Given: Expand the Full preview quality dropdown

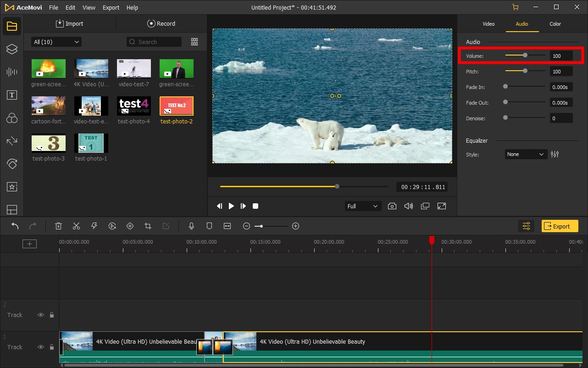Looking at the screenshot, I should tap(362, 206).
